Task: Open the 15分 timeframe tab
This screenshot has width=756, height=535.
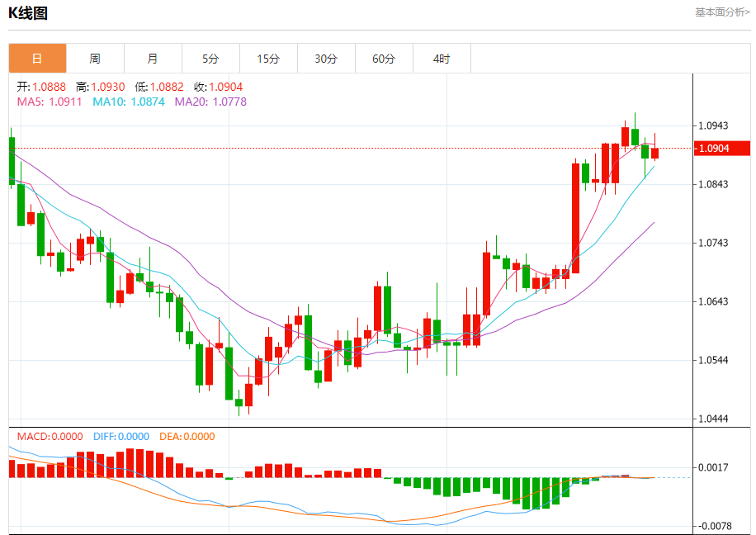Action: point(268,59)
